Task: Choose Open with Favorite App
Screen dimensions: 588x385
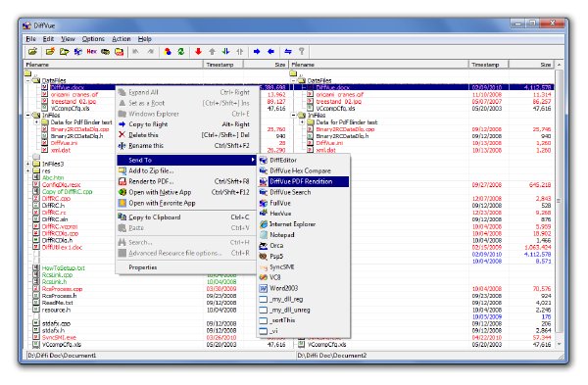Action: tap(186, 203)
